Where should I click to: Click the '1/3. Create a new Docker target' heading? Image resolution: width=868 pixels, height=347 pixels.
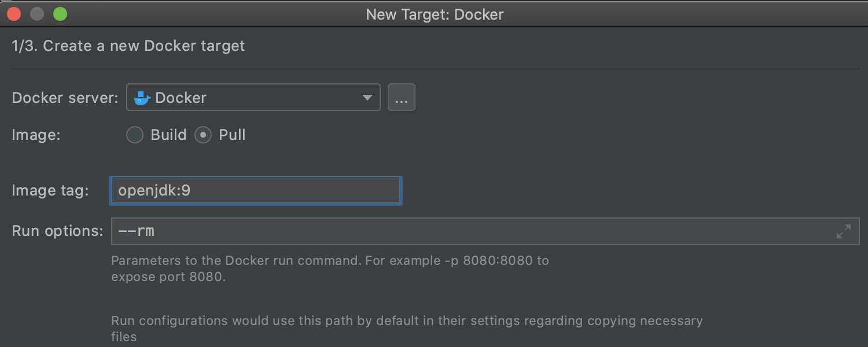pos(128,46)
